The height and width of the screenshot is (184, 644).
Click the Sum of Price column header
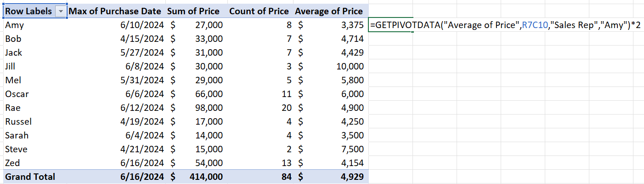pyautogui.click(x=193, y=11)
